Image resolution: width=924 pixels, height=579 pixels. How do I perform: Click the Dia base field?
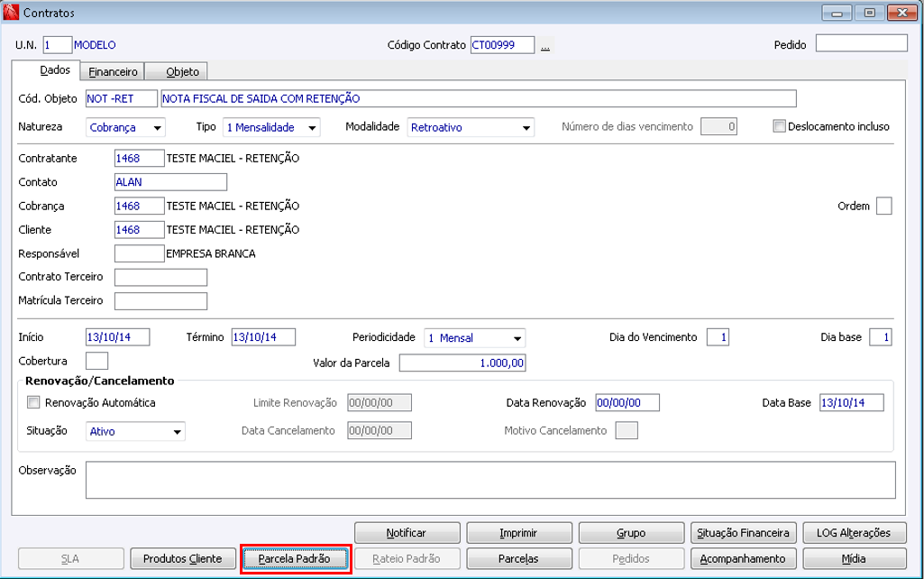(881, 337)
